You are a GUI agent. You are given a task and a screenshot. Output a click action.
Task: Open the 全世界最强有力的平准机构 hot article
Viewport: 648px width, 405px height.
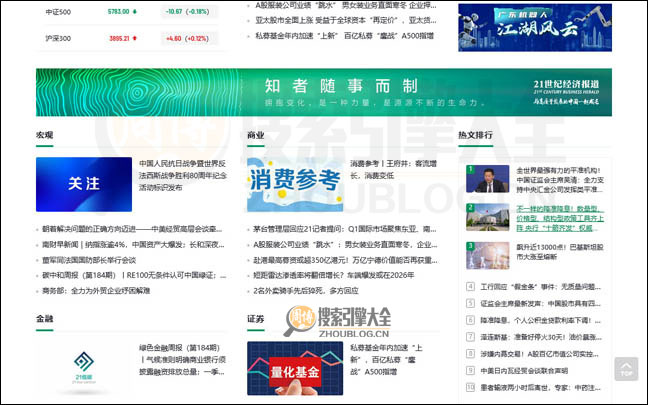coord(560,180)
